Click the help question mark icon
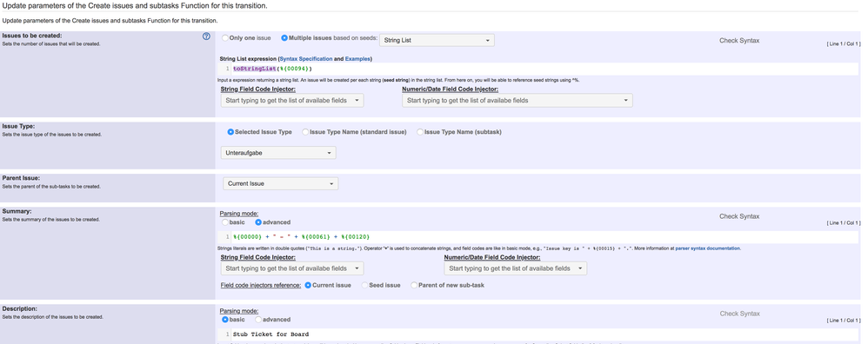The width and height of the screenshot is (868, 344). pyautogui.click(x=206, y=36)
